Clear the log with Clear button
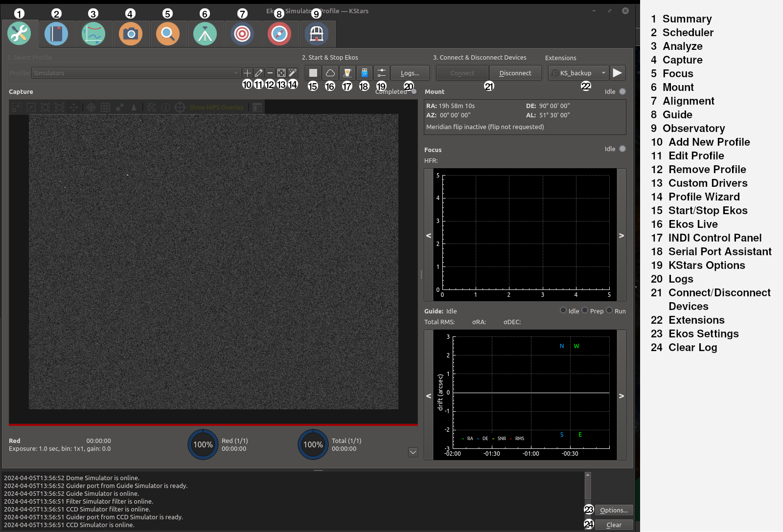The height and width of the screenshot is (532, 783). [614, 525]
